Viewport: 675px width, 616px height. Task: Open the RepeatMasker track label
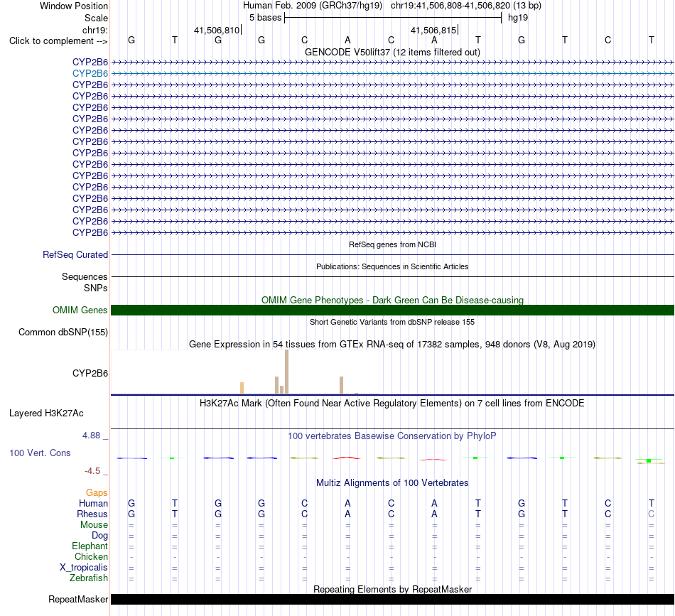point(78,599)
